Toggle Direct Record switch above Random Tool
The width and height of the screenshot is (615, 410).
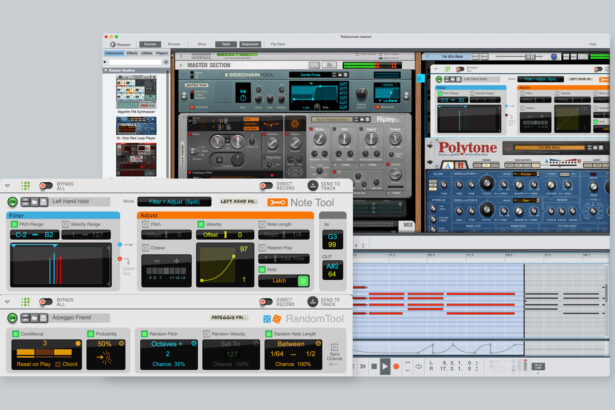click(266, 301)
